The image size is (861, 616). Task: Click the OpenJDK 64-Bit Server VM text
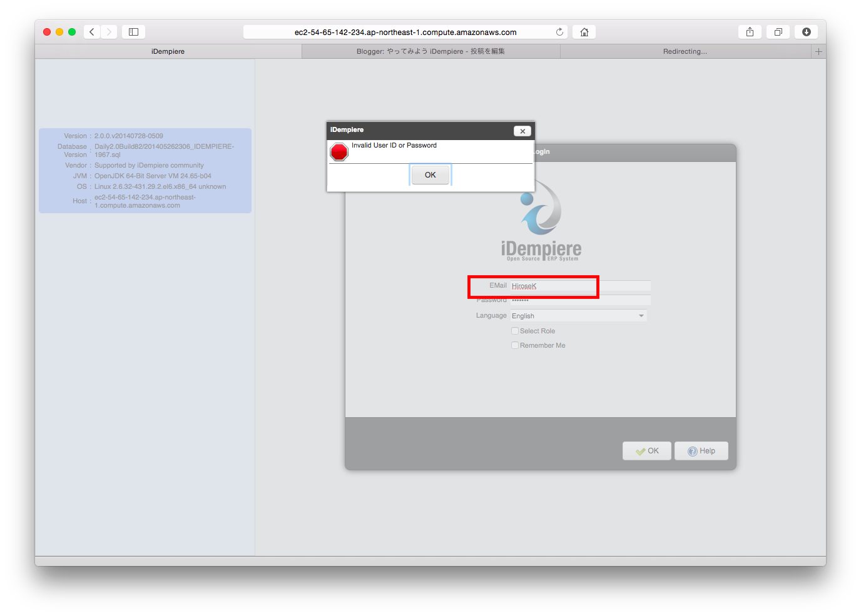point(153,176)
